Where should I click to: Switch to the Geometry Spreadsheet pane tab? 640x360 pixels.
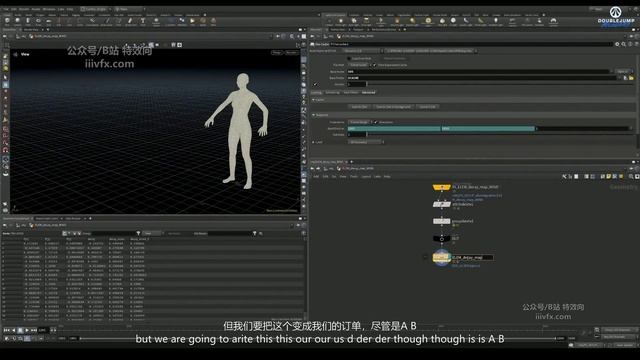16,219
